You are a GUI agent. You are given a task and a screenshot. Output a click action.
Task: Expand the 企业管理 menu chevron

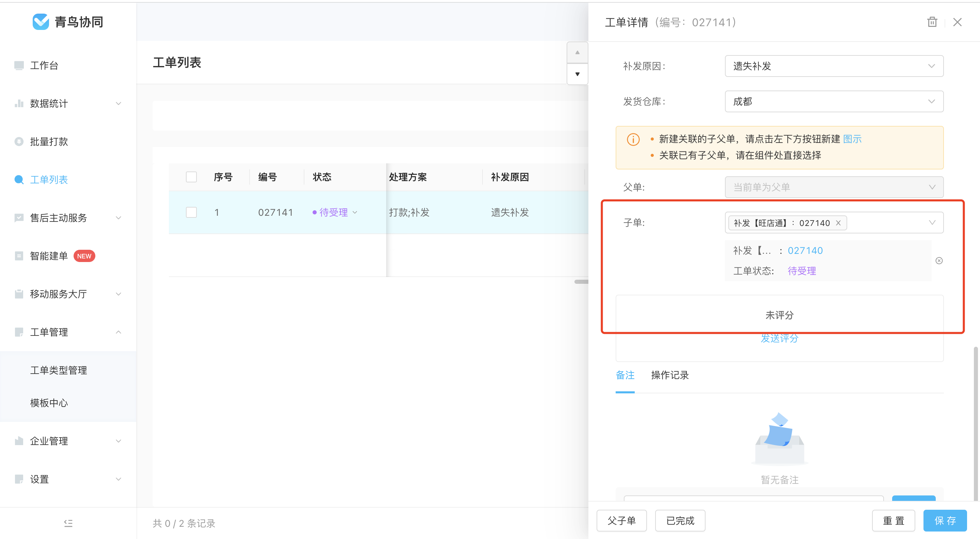[118, 441]
